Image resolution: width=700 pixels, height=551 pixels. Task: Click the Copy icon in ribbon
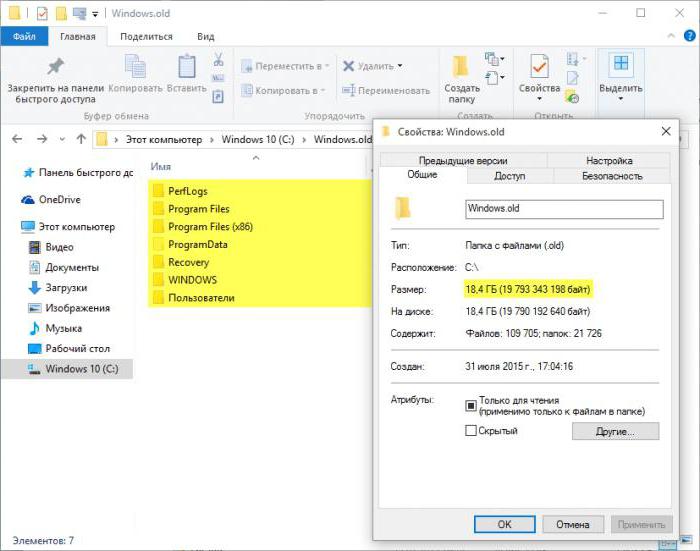tap(135, 66)
